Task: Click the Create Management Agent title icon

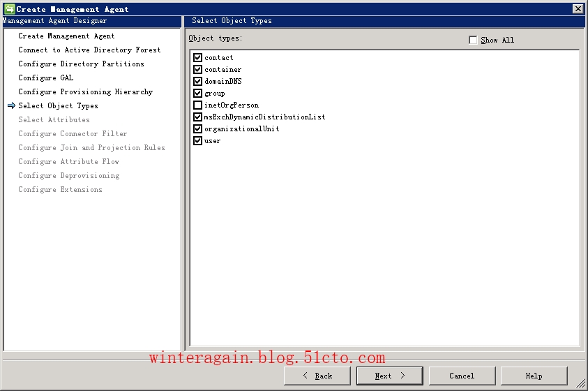Action: pos(10,8)
